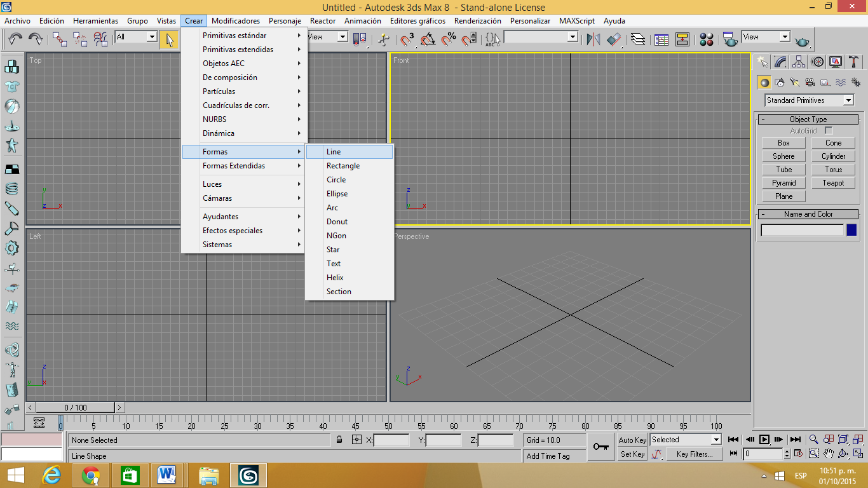
Task: Switch to the Utilities hammer tab
Action: coord(854,62)
